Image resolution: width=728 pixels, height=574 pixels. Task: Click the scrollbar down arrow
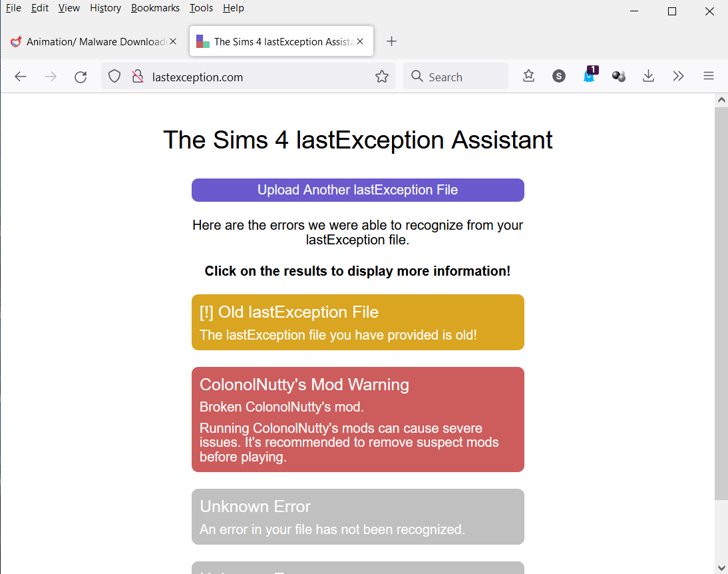[x=721, y=567]
